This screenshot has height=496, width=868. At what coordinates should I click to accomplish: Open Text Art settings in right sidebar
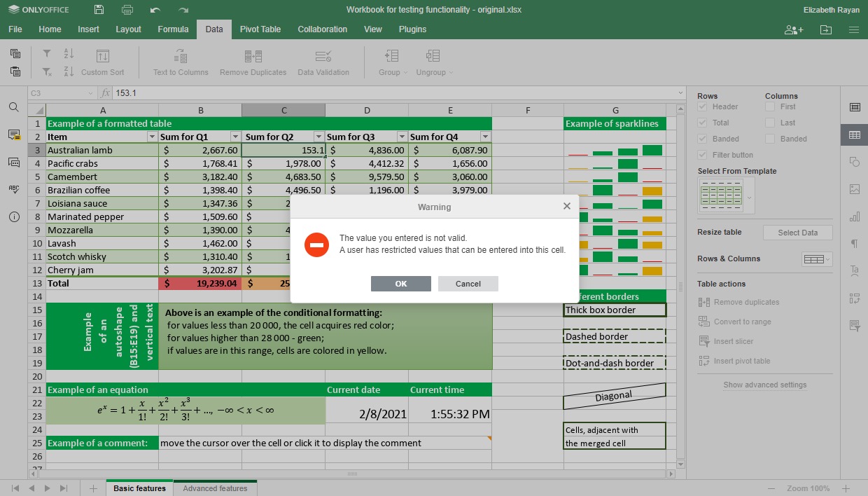(855, 271)
